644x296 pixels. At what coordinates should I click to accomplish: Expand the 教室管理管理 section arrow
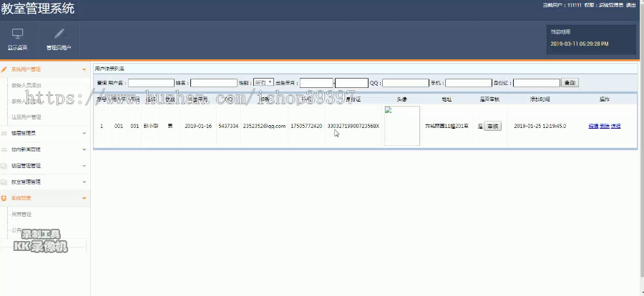pyautogui.click(x=84, y=182)
